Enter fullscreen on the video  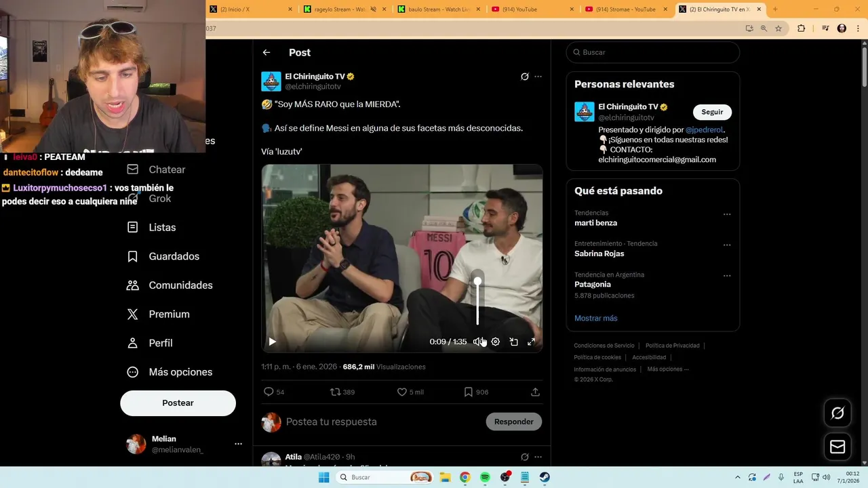pyautogui.click(x=532, y=342)
